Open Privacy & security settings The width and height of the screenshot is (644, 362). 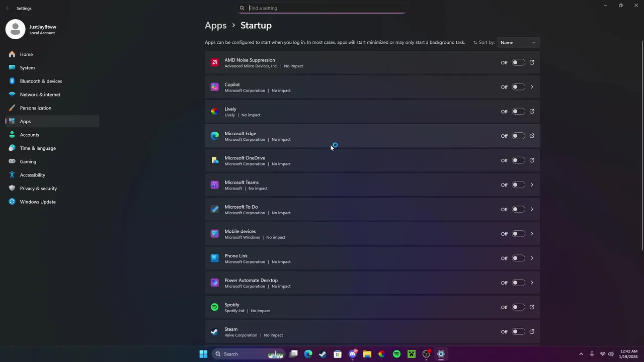(52, 189)
